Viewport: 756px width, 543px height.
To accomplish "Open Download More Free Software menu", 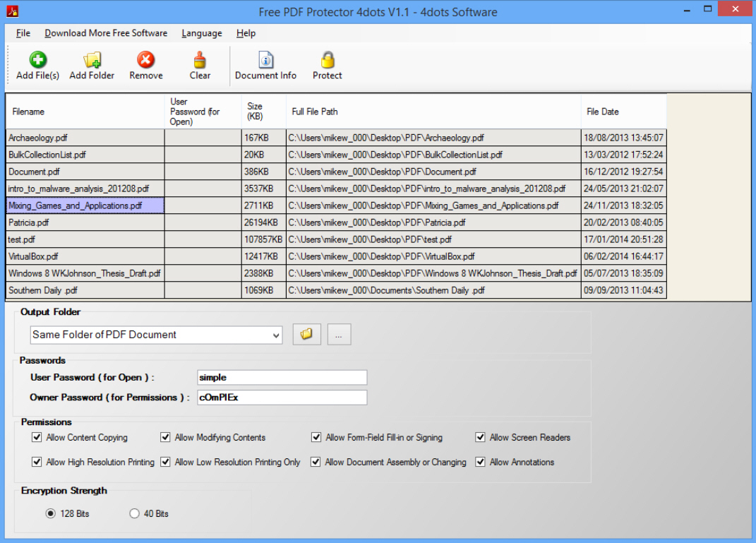I will point(106,33).
